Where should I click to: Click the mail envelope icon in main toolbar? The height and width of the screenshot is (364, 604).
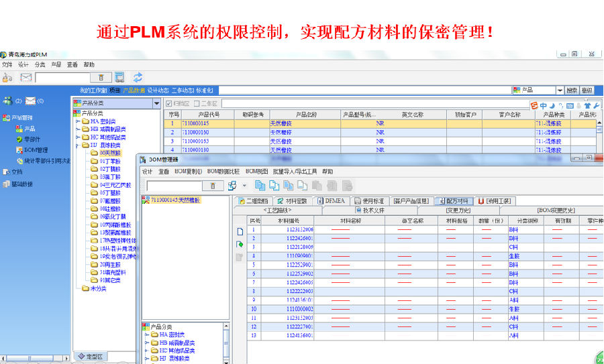pos(26,78)
